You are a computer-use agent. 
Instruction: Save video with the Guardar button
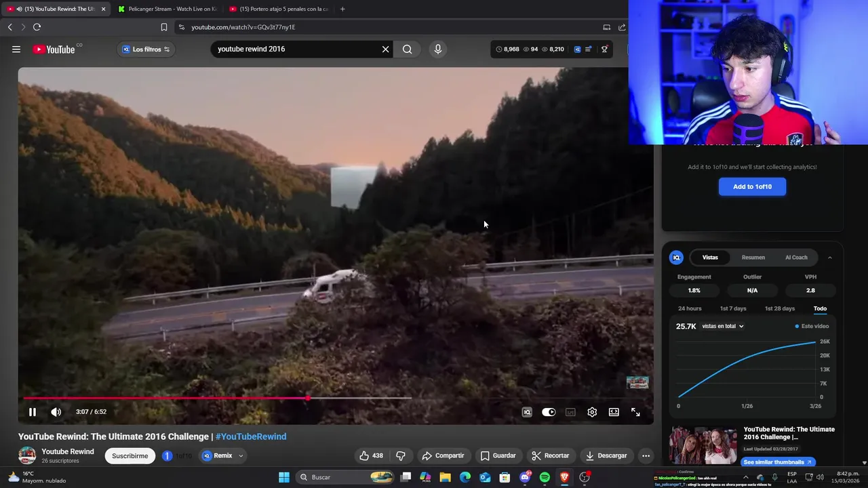tap(498, 455)
